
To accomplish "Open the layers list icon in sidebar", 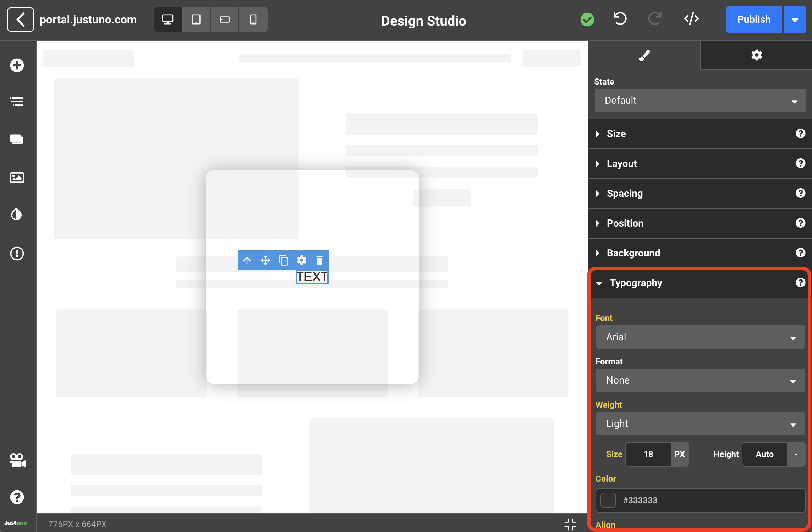I will click(x=17, y=102).
